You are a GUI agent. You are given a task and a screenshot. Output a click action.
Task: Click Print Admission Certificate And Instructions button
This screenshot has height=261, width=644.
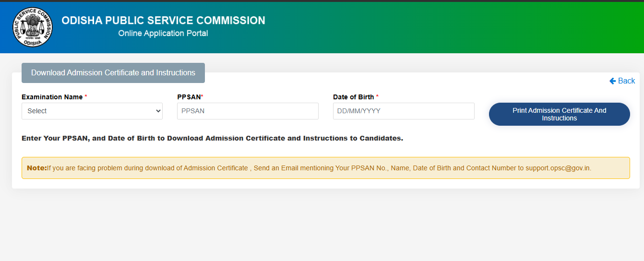(x=560, y=114)
